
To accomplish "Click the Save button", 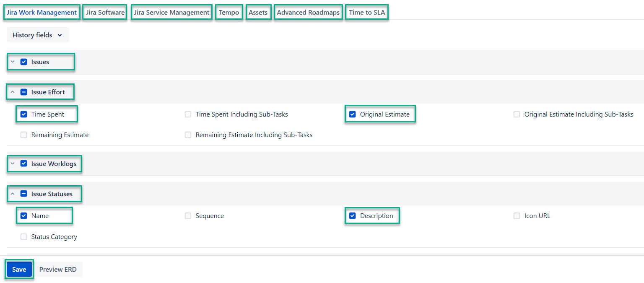I will [19, 269].
